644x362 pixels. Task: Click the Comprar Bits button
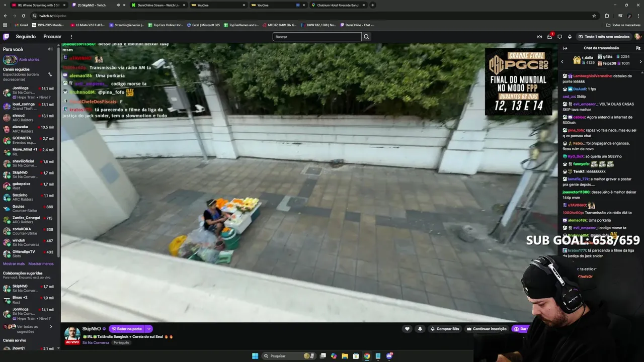[445, 329]
